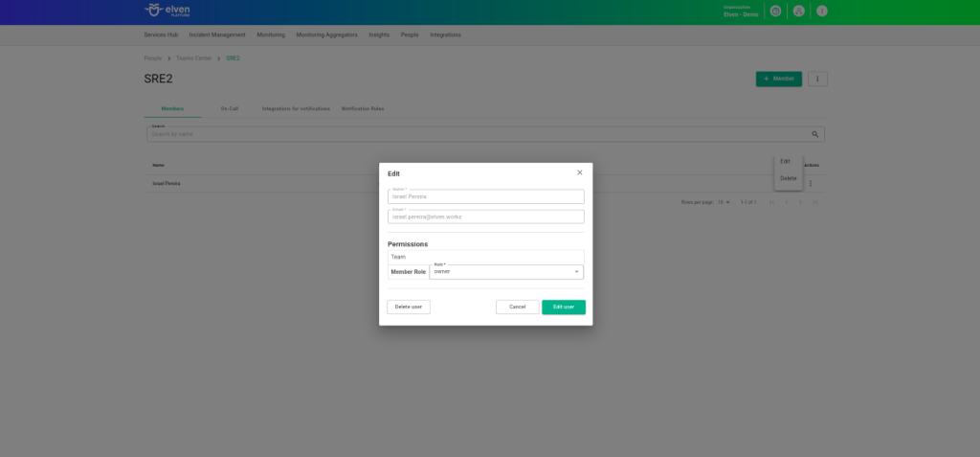Image resolution: width=980 pixels, height=457 pixels.
Task: Select Delete from the actions popup menu
Action: 788,178
